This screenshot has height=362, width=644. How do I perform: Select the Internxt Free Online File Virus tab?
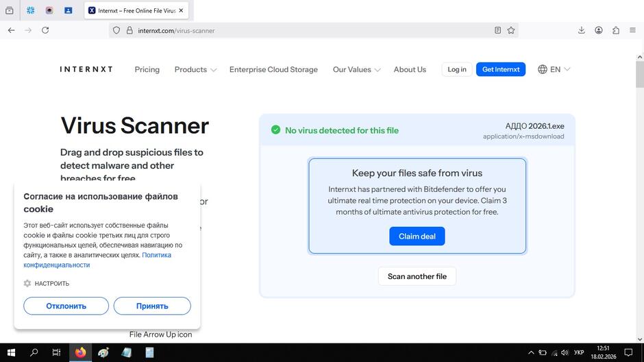tap(136, 11)
